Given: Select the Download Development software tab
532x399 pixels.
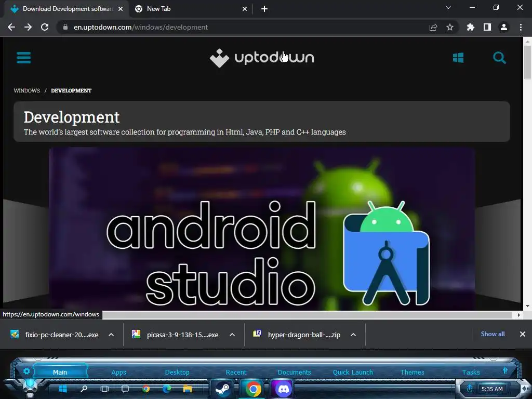Looking at the screenshot, I should (66, 9).
